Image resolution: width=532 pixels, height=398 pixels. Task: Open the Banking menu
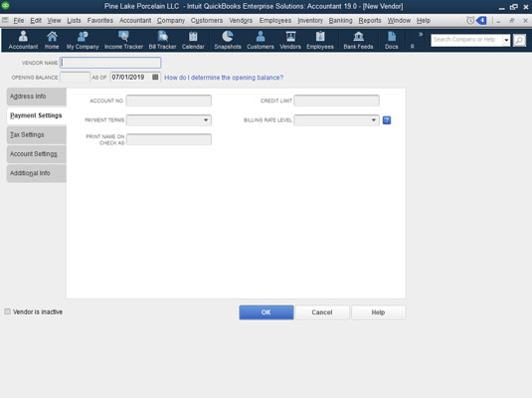pos(341,20)
